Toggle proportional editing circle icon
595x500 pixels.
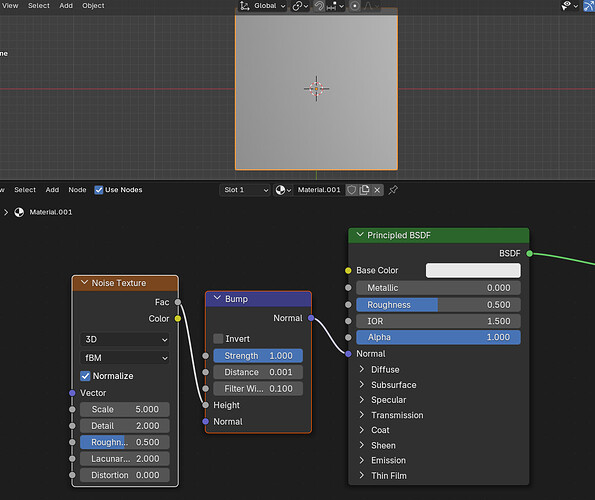click(x=354, y=6)
